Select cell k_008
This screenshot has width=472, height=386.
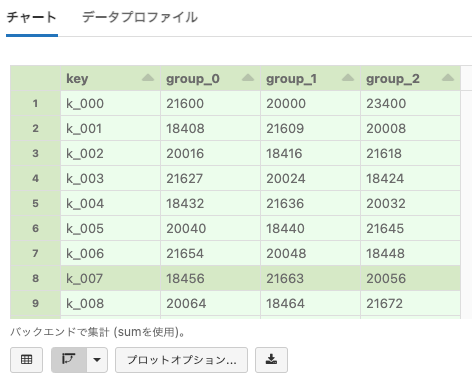[110, 303]
